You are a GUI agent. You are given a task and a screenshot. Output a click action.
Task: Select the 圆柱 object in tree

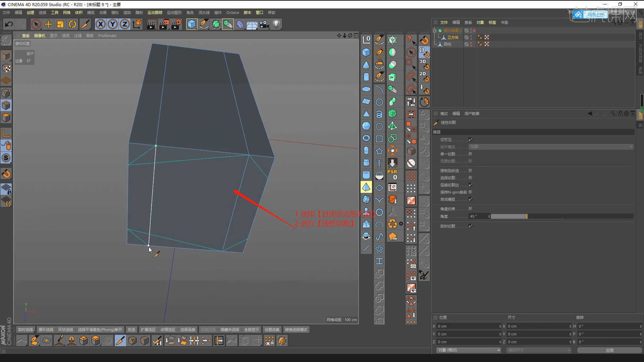pyautogui.click(x=447, y=44)
